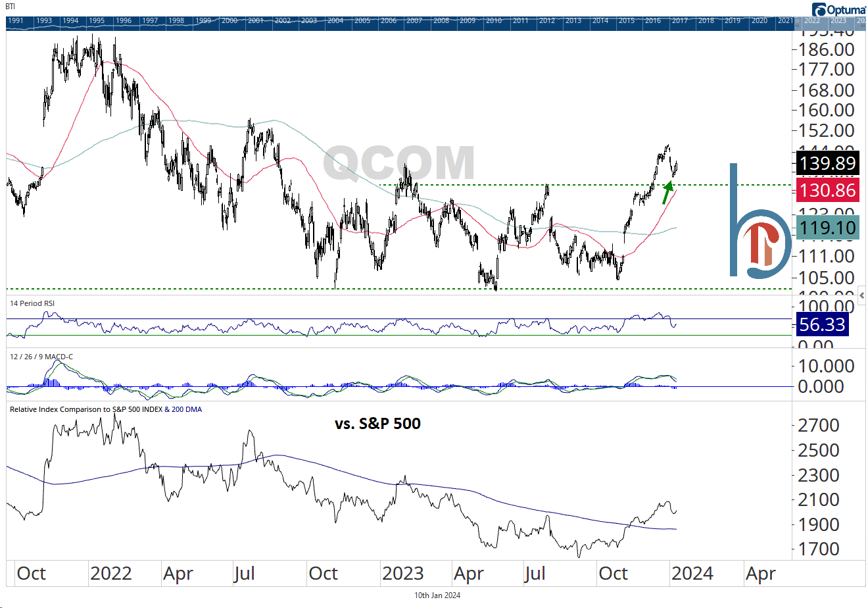The height and width of the screenshot is (608, 868).
Task: Click the 2300 relative index axis label
Action: [x=819, y=475]
